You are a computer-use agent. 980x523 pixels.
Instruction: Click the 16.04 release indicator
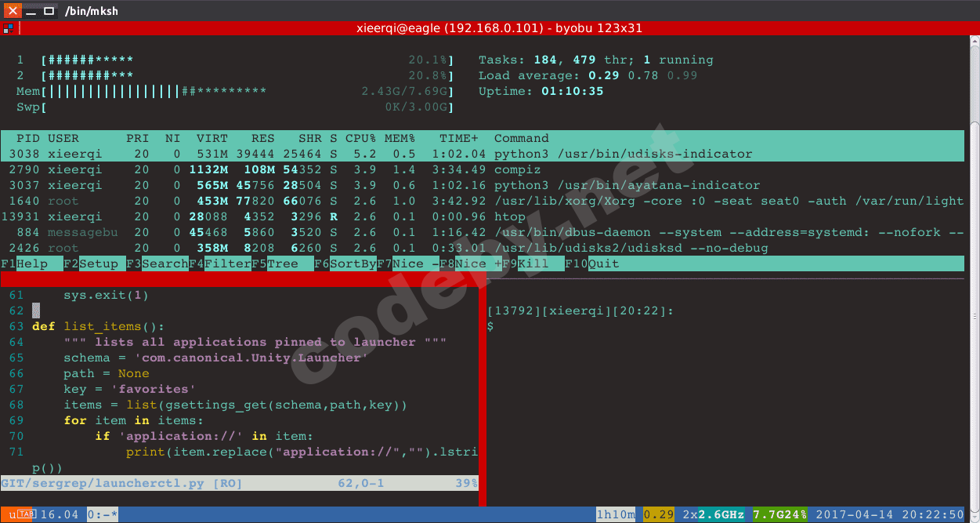click(60, 514)
